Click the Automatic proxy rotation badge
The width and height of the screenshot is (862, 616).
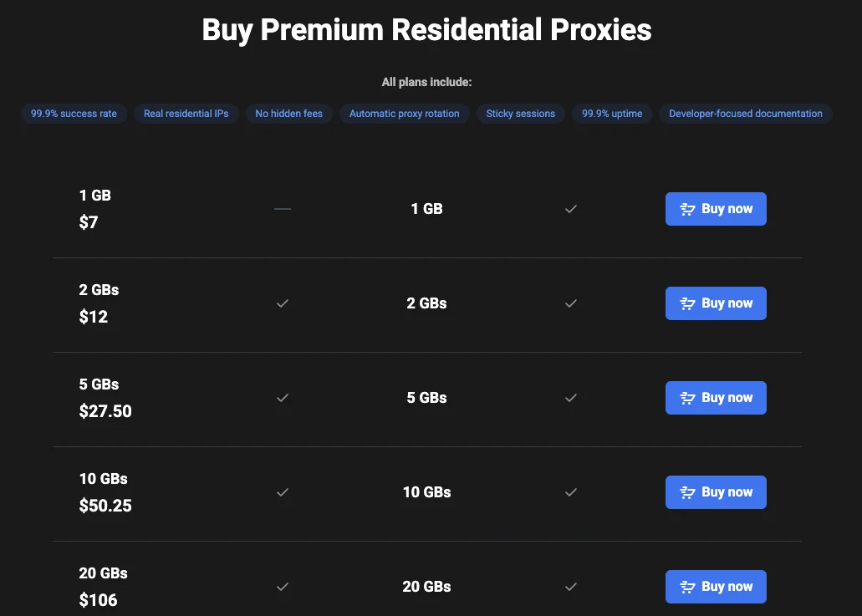point(404,114)
